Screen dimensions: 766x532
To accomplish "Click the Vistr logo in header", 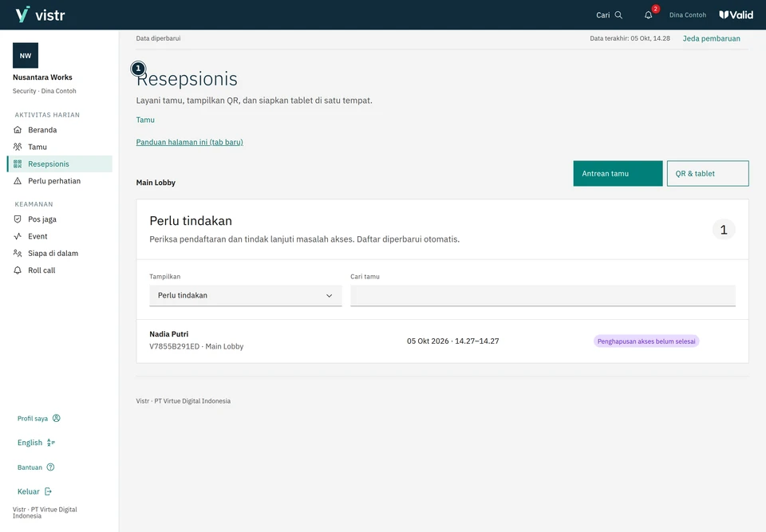I will point(40,14).
